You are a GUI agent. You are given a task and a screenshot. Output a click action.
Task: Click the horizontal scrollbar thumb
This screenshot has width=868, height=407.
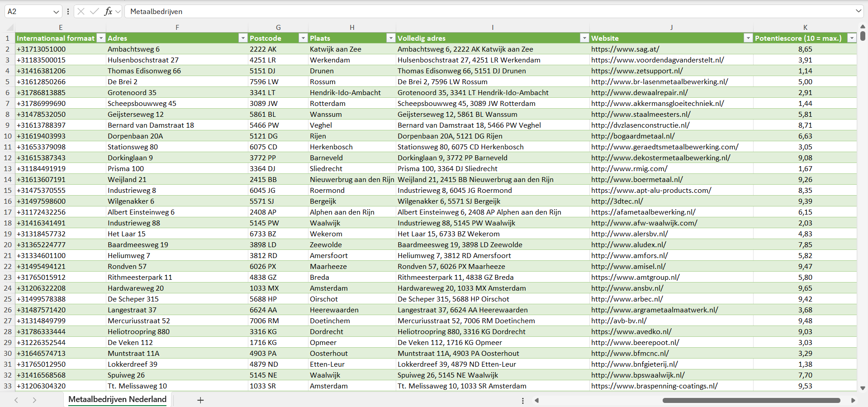click(x=751, y=400)
